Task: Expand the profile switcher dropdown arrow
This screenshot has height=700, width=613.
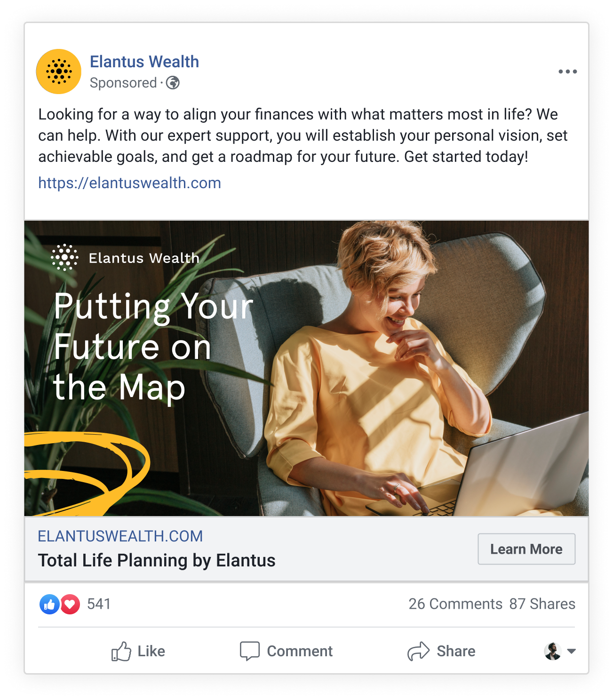Action: pyautogui.click(x=572, y=652)
